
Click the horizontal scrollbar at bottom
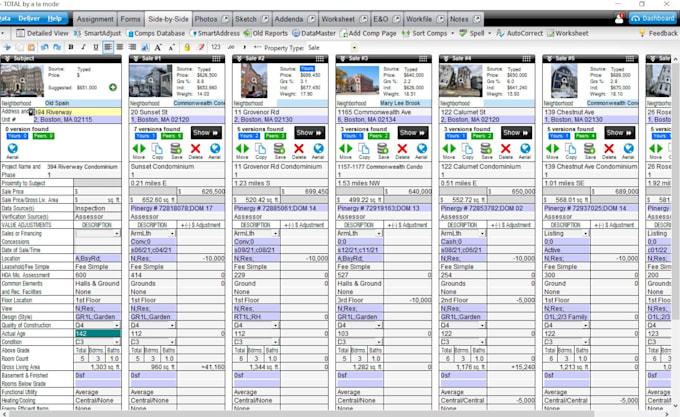coord(301,414)
